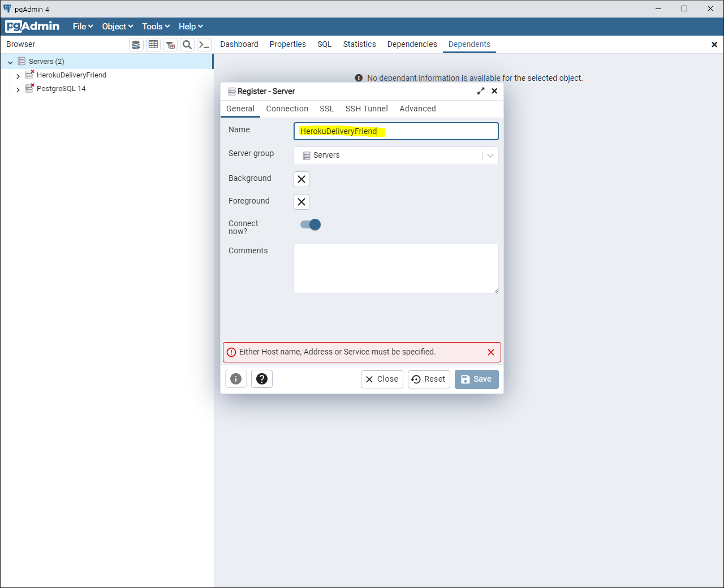The width and height of the screenshot is (724, 588).
Task: Click the Query Tool database icon in the Browser toolbar
Action: point(136,45)
